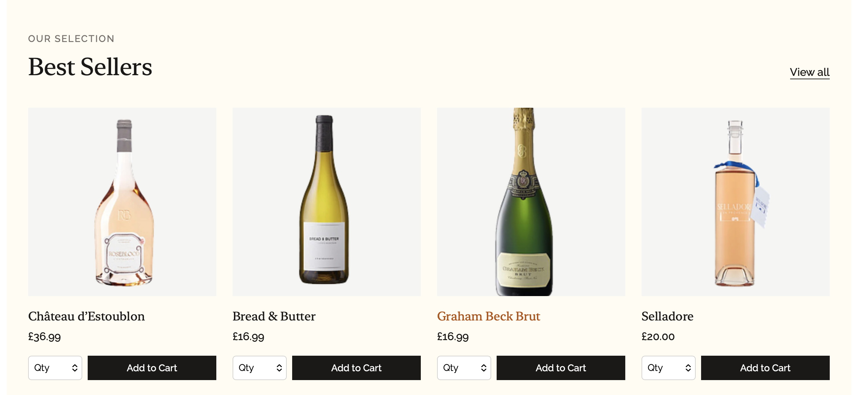Open the View all link for Best Sellers
Viewport: 868px width, 395px height.
tap(809, 72)
